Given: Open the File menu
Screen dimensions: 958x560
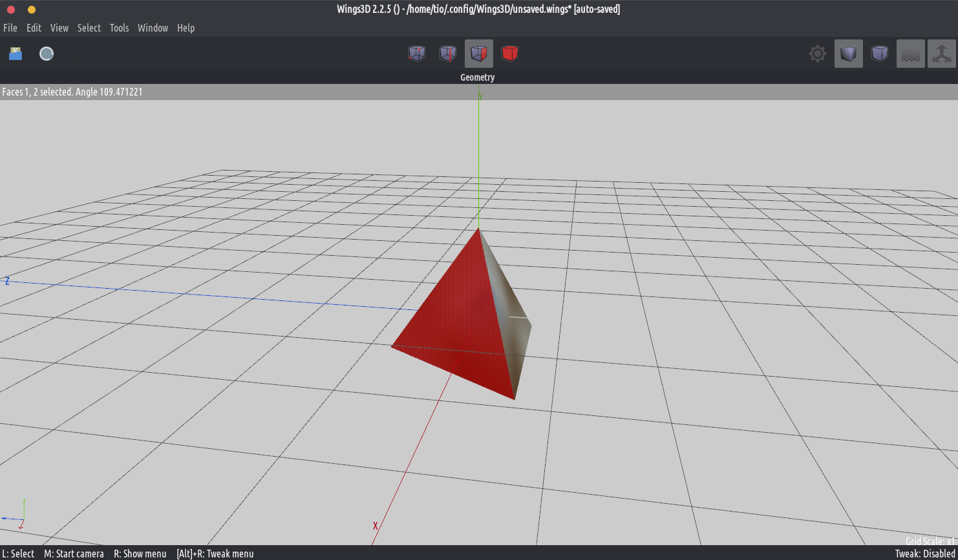Looking at the screenshot, I should [10, 28].
